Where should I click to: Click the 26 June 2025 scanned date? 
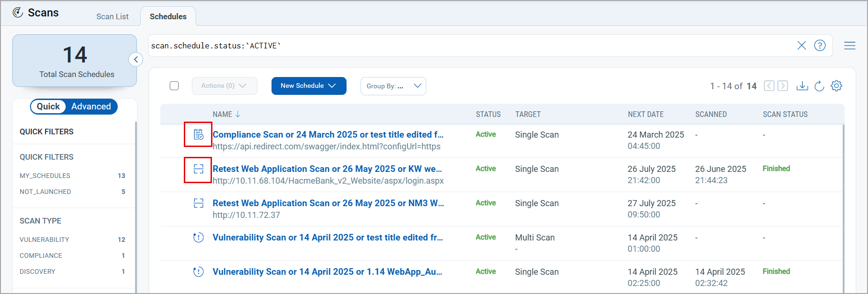coord(720,169)
